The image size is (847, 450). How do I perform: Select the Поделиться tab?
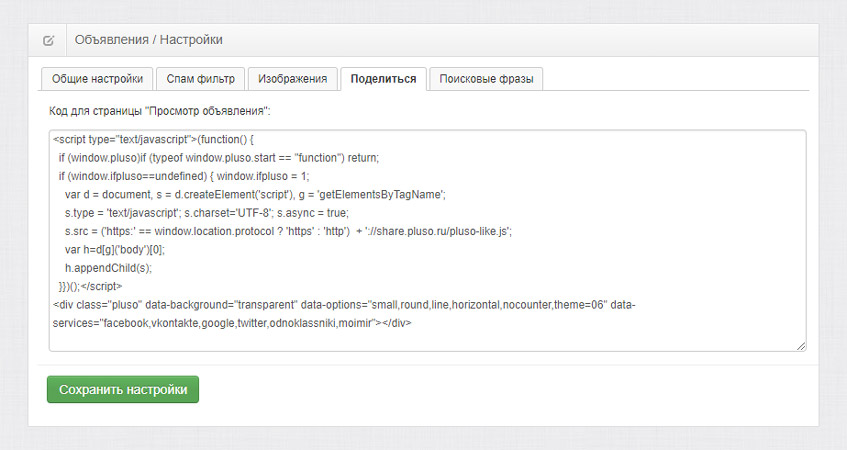coord(384,79)
